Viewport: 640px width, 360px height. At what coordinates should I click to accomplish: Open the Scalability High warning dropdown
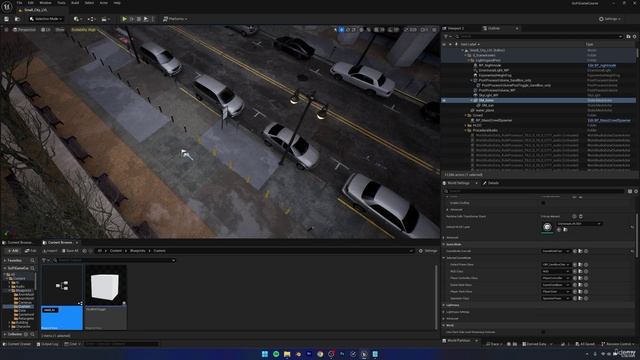click(83, 30)
